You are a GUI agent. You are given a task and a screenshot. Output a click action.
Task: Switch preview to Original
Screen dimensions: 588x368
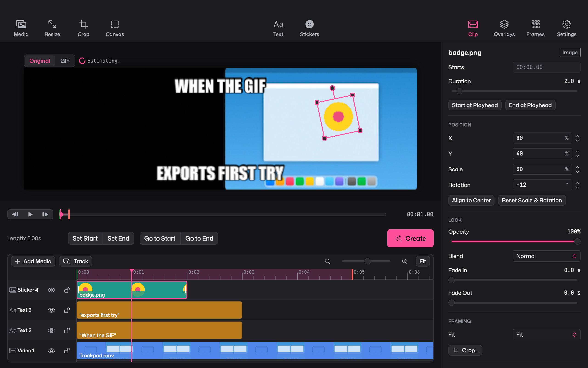pyautogui.click(x=40, y=61)
